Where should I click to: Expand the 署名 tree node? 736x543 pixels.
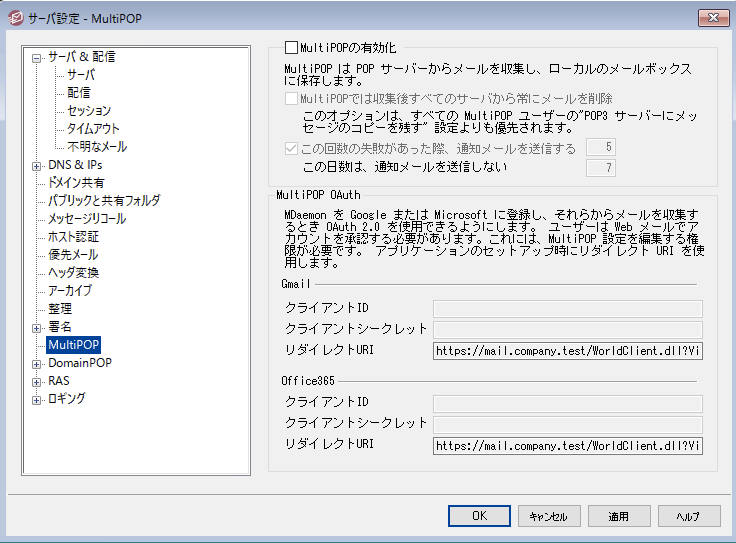(x=37, y=327)
